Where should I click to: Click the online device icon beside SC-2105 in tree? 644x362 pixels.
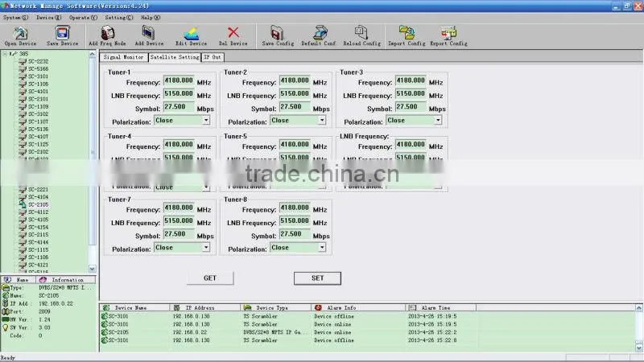(x=23, y=204)
